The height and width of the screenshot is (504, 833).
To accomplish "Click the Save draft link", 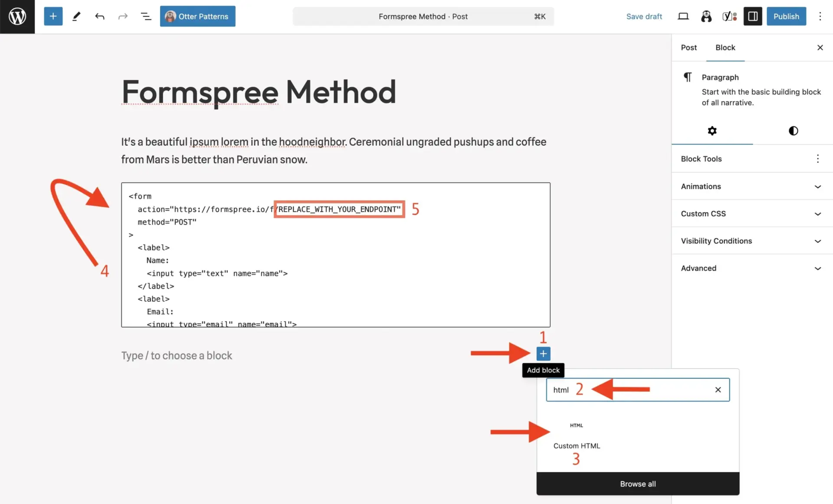I will click(x=644, y=16).
